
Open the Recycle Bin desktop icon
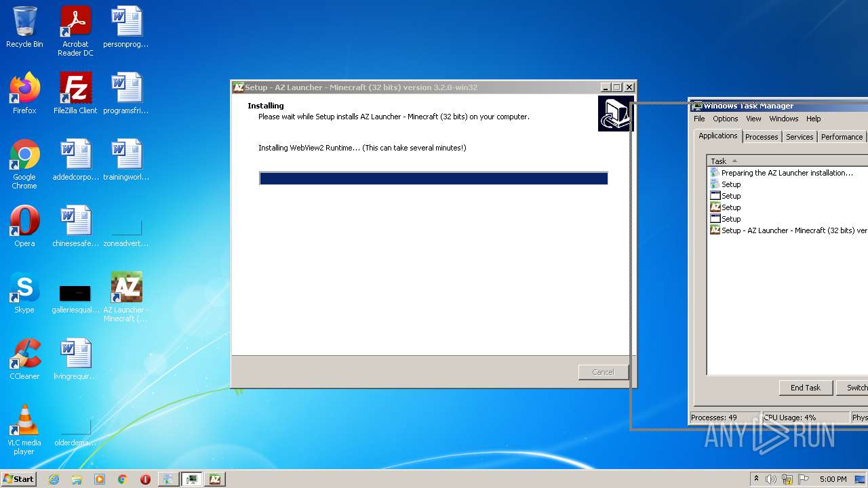(x=24, y=27)
